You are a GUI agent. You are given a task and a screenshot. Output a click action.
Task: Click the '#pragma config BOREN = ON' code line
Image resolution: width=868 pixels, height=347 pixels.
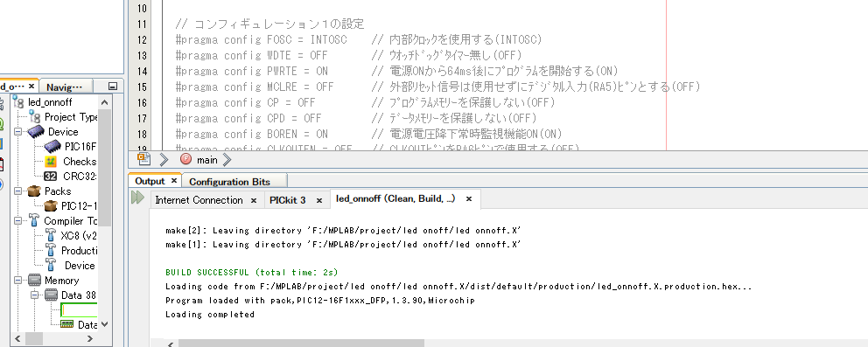[252, 135]
